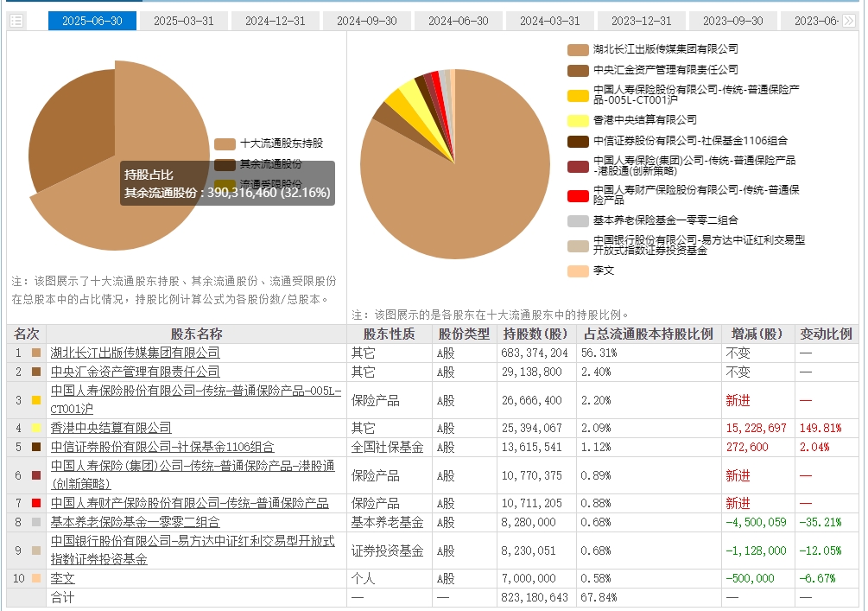Toggle legend swatch for 湖北长江出版传媒集团有限公司
868x611 pixels.
tap(578, 50)
